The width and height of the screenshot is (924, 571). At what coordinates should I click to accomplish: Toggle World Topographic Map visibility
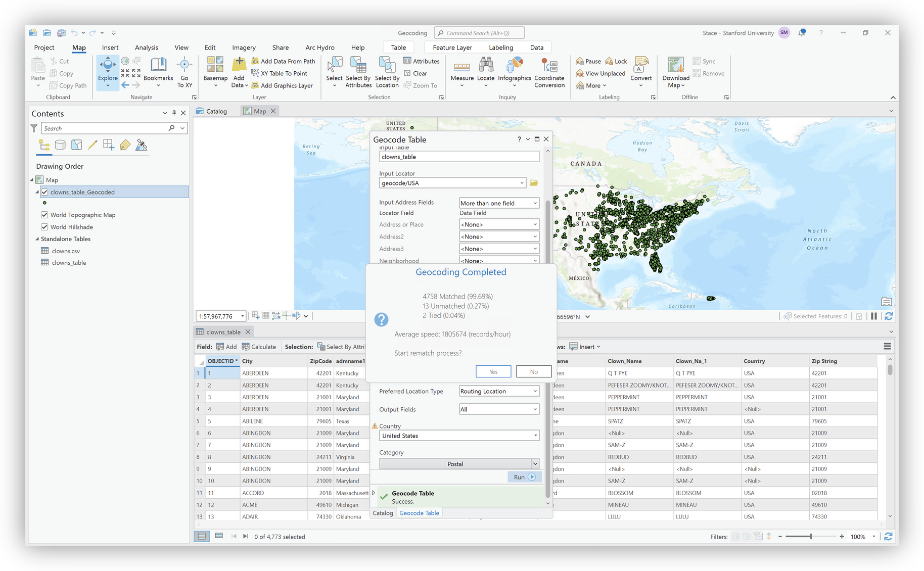point(45,215)
